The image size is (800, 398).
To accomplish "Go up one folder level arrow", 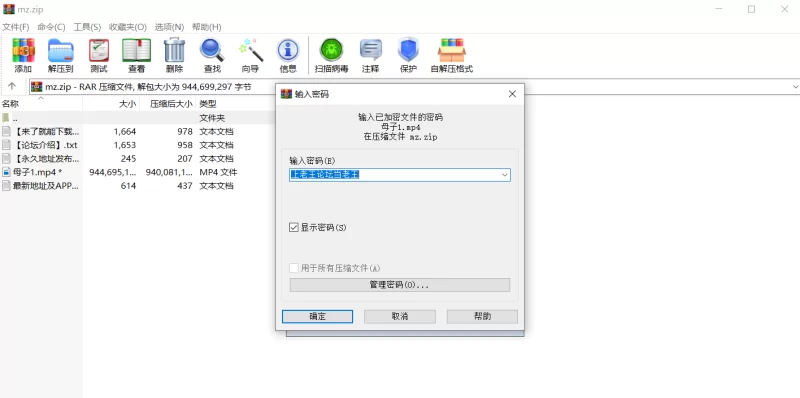I will point(12,86).
